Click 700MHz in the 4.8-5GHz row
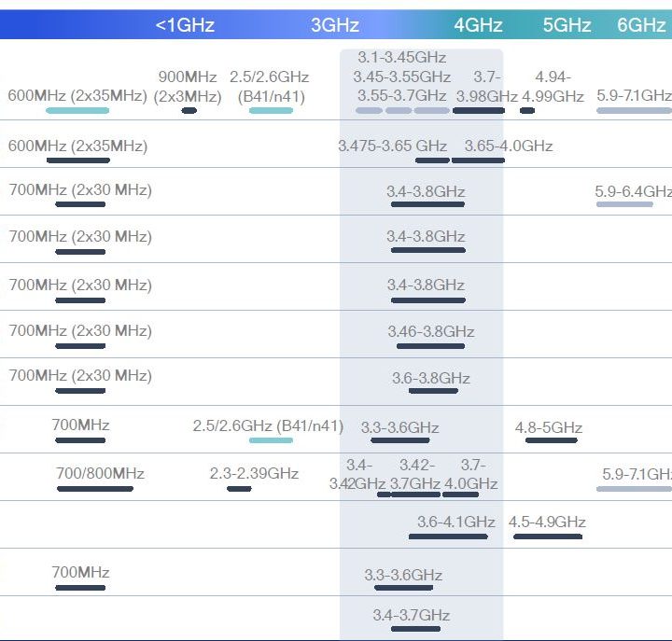This screenshot has width=672, height=641. (80, 425)
